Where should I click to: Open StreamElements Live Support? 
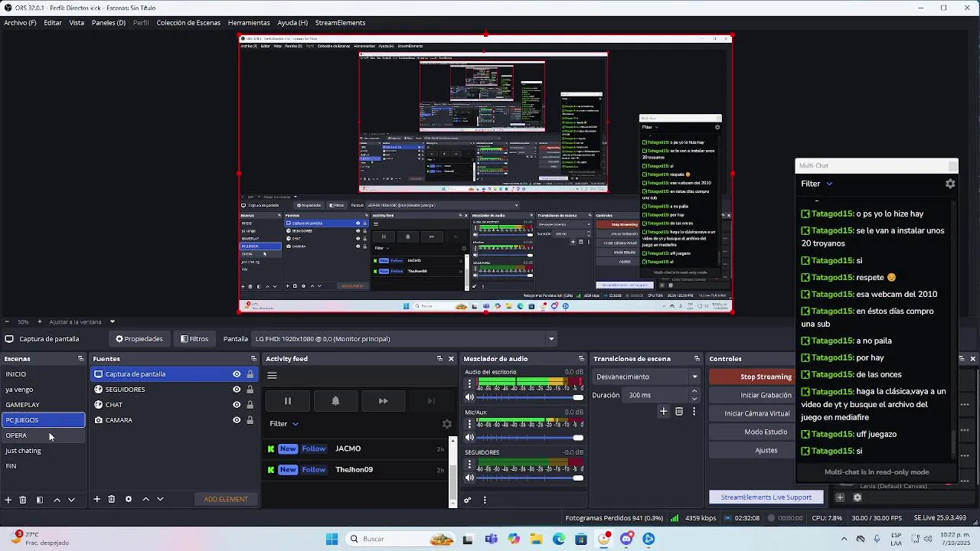point(766,497)
